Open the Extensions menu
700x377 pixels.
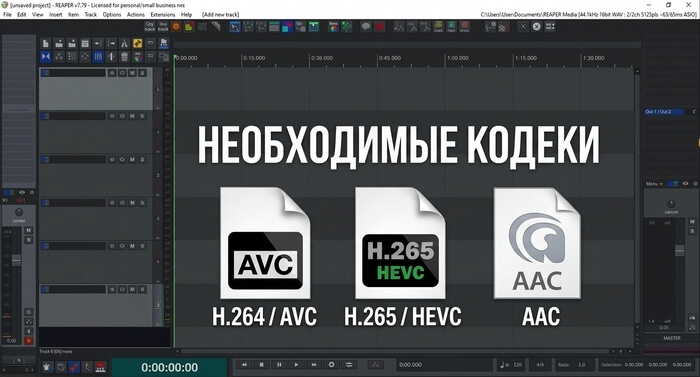pos(163,14)
